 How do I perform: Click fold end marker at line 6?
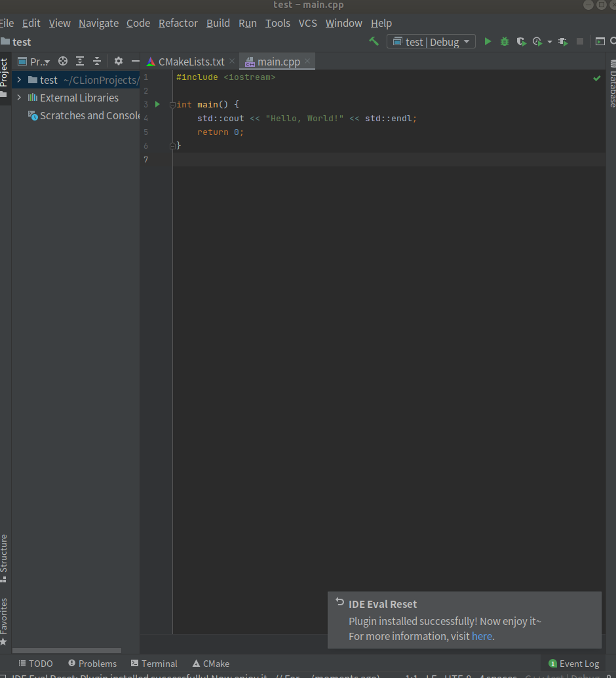click(172, 145)
